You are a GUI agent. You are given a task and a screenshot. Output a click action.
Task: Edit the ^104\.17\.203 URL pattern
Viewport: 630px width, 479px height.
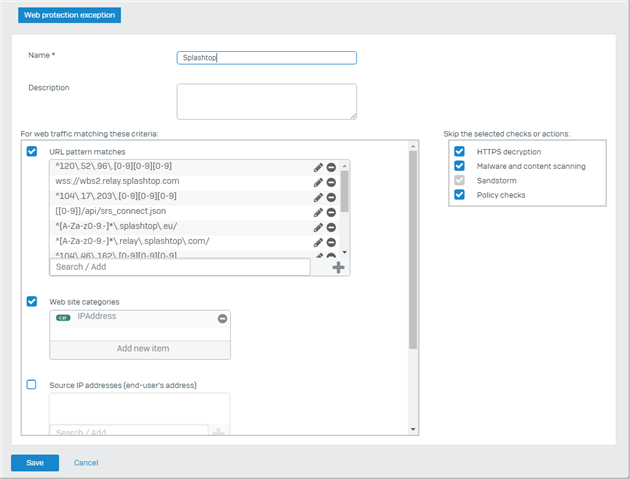tap(318, 197)
